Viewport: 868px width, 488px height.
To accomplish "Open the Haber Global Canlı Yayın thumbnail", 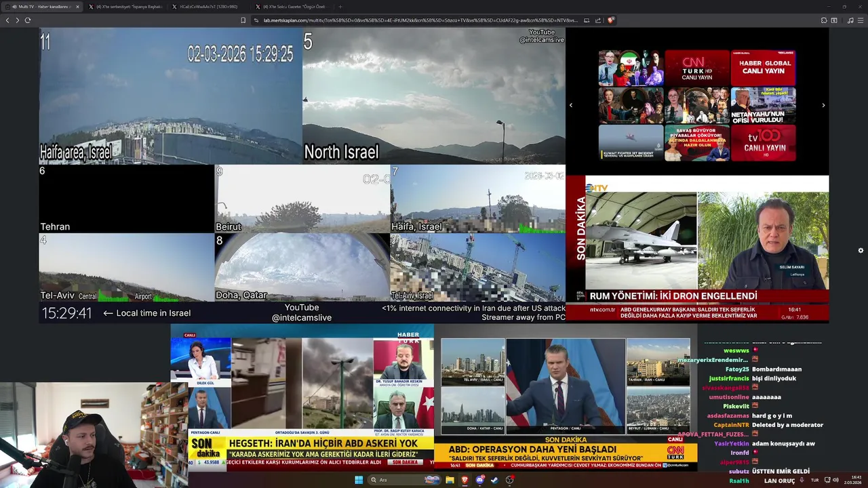I will pos(763,68).
